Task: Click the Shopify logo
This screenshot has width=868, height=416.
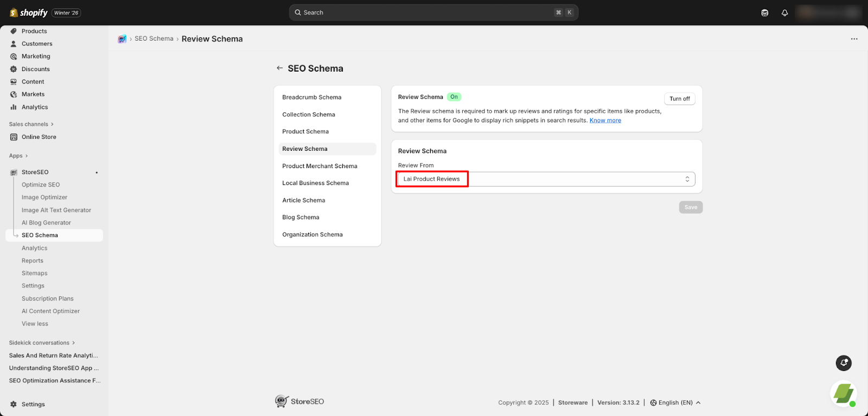Action: click(28, 12)
